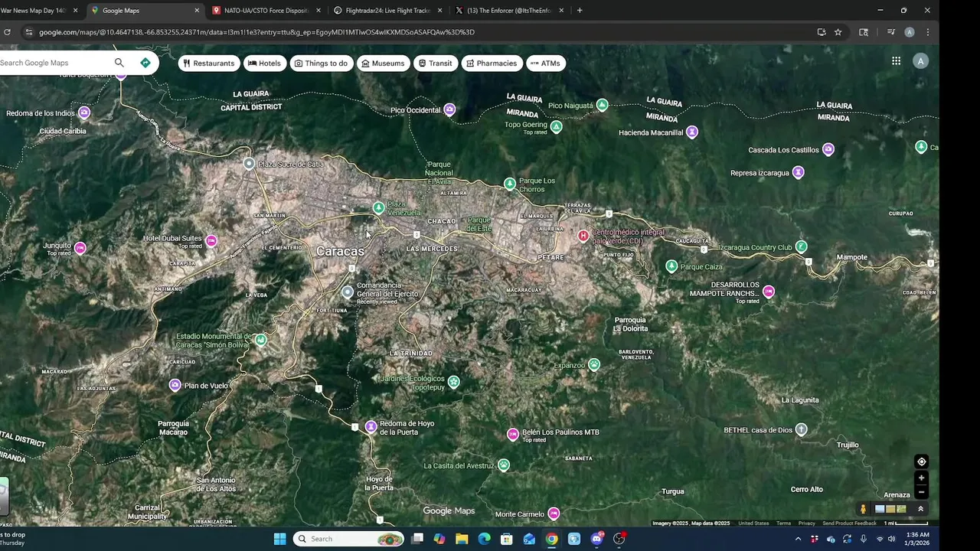Open File Explorer from taskbar

point(462,539)
